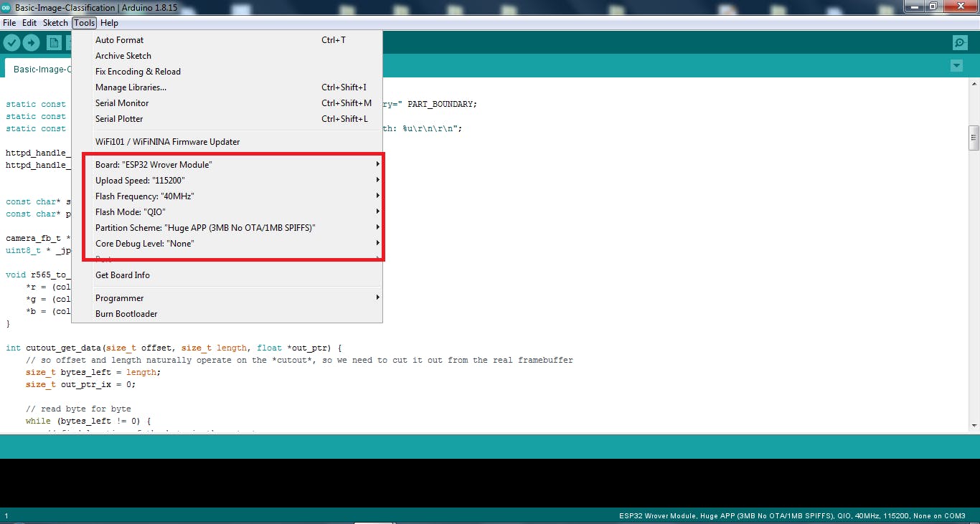This screenshot has height=524, width=980.
Task: Click line number 1 in status bar
Action: coord(6,515)
